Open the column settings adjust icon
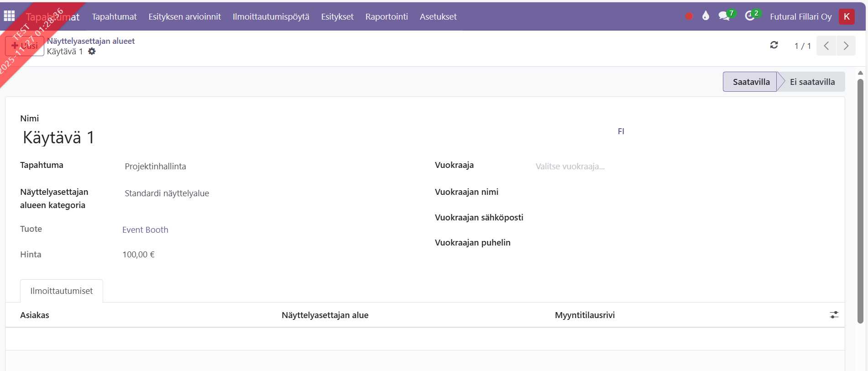Screen dimensions: 868x371 coord(834,315)
